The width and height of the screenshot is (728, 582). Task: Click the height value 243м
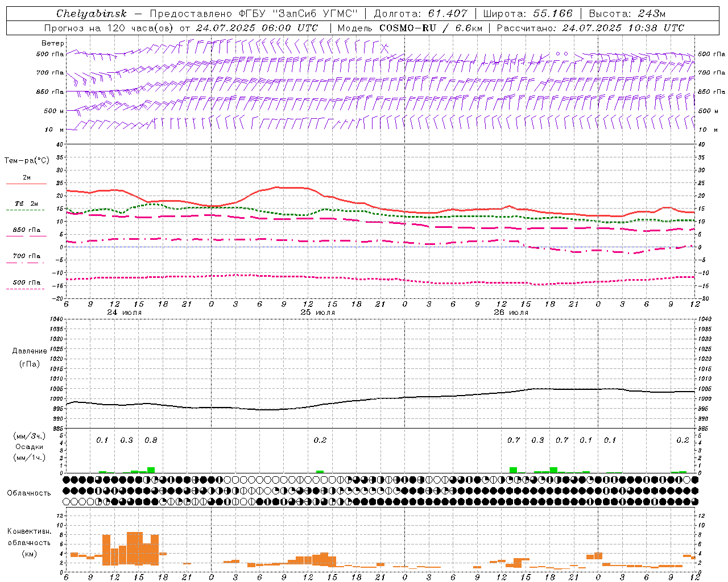click(x=651, y=14)
